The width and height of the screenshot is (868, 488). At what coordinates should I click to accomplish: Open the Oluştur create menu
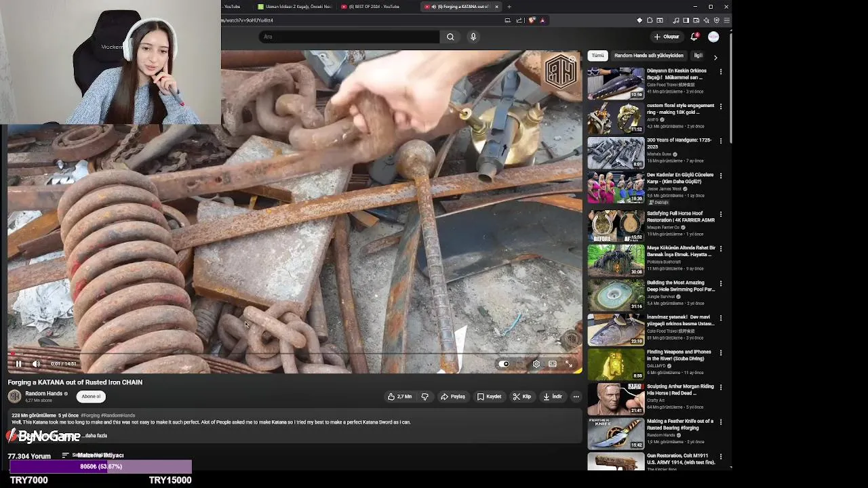(x=666, y=37)
